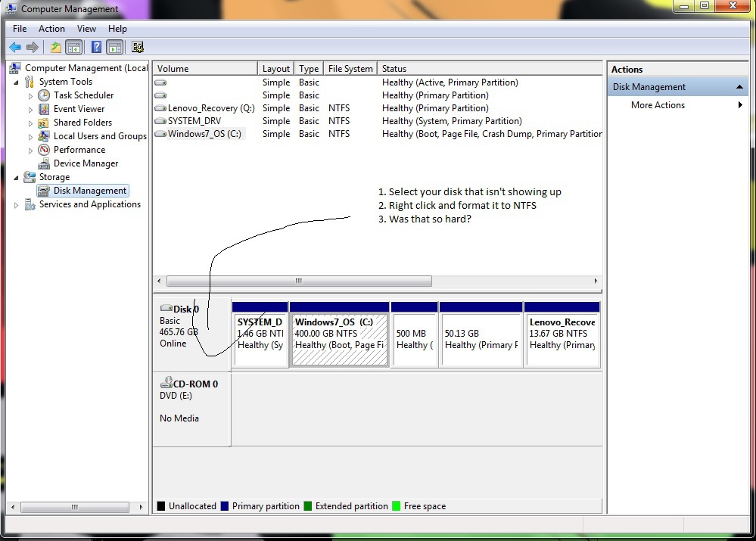Open Help via the question mark icon
756x541 pixels.
(x=96, y=47)
